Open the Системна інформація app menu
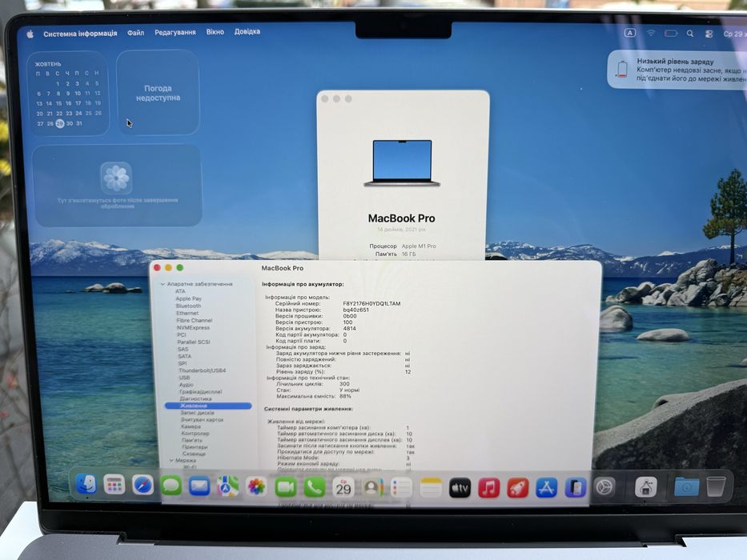Screen dimensions: 747x560 click(x=80, y=34)
